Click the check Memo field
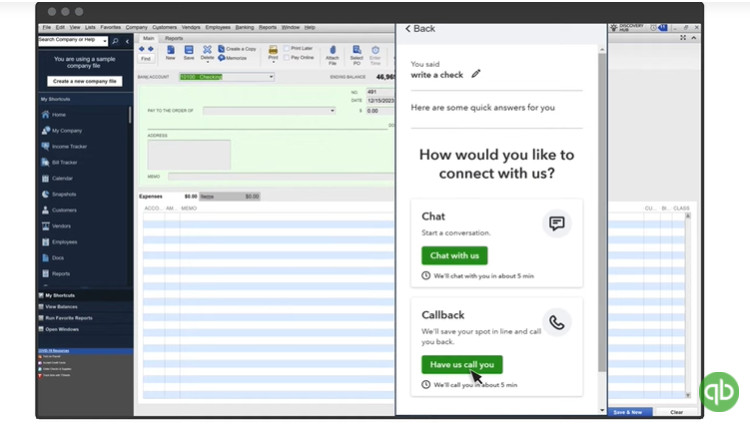Image resolution: width=750 pixels, height=425 pixels. (281, 177)
